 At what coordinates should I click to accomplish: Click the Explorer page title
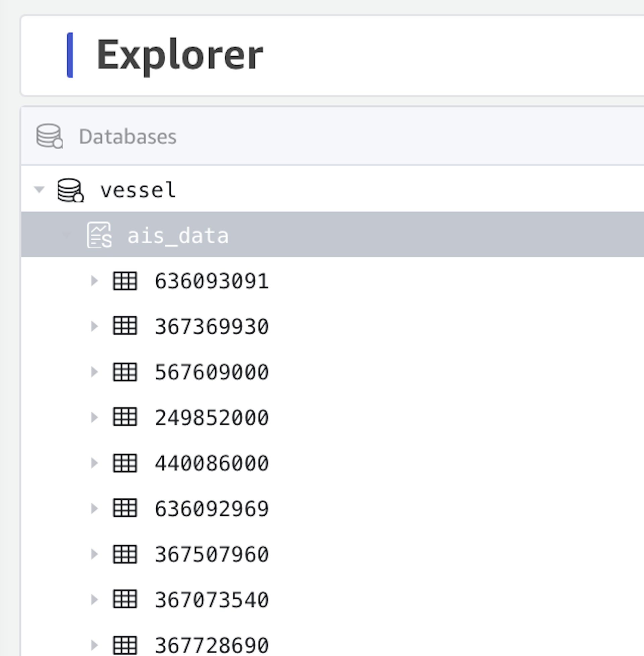[179, 55]
